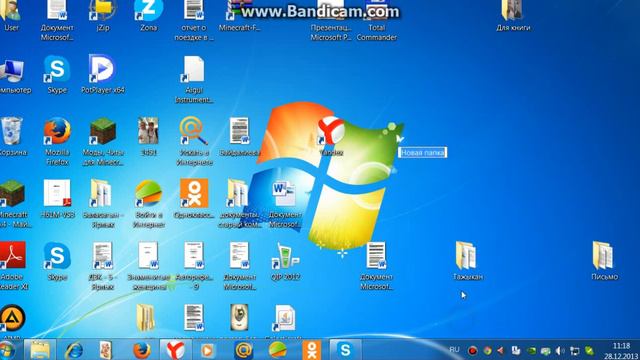Select the Yandex browser desktop shortcut
640x360 pixels.
click(331, 136)
